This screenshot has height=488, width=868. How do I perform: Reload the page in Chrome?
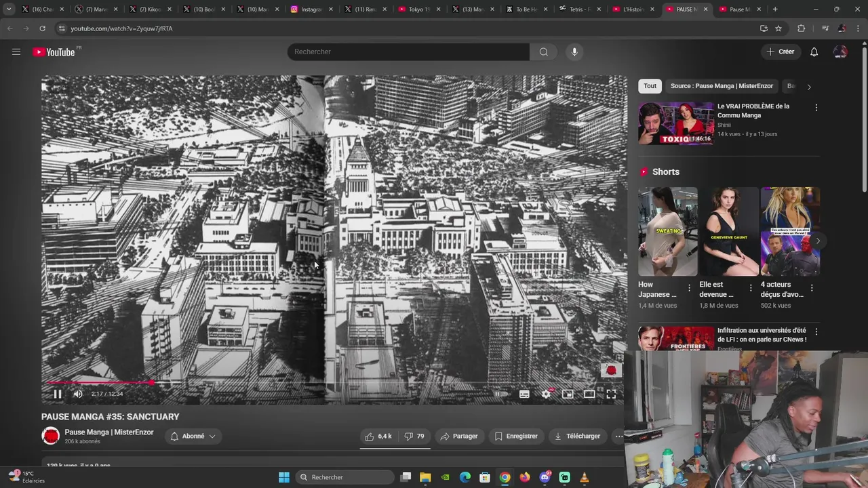click(x=42, y=28)
